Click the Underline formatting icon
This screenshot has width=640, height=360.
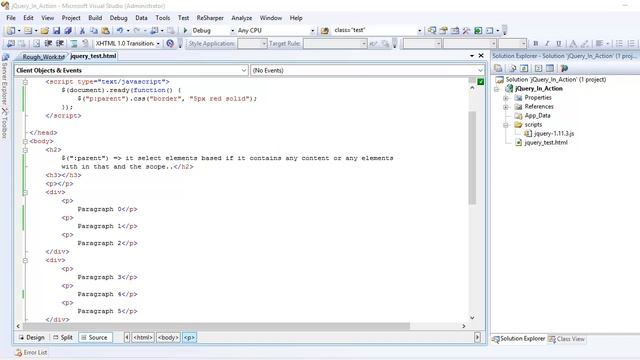pyautogui.click(x=559, y=44)
